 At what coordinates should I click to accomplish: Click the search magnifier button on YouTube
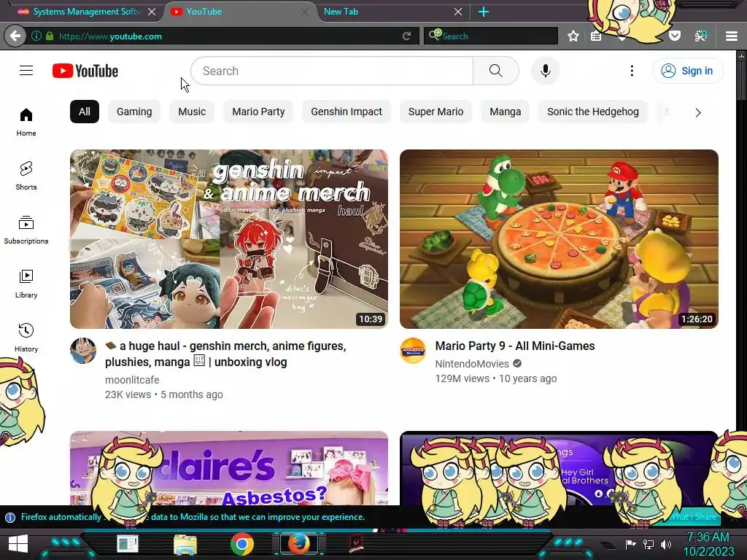tap(496, 71)
